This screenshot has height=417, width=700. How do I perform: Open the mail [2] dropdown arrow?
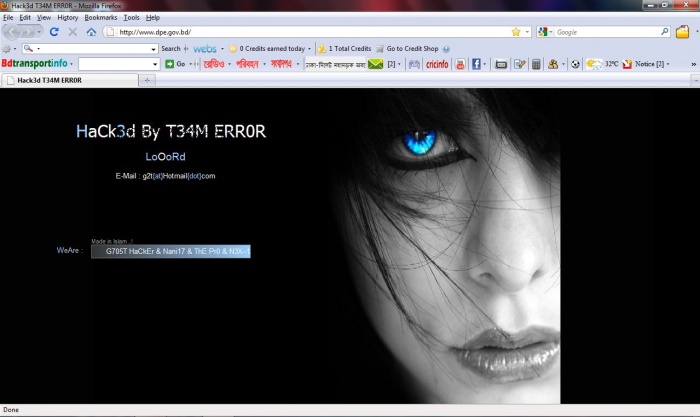coord(399,64)
